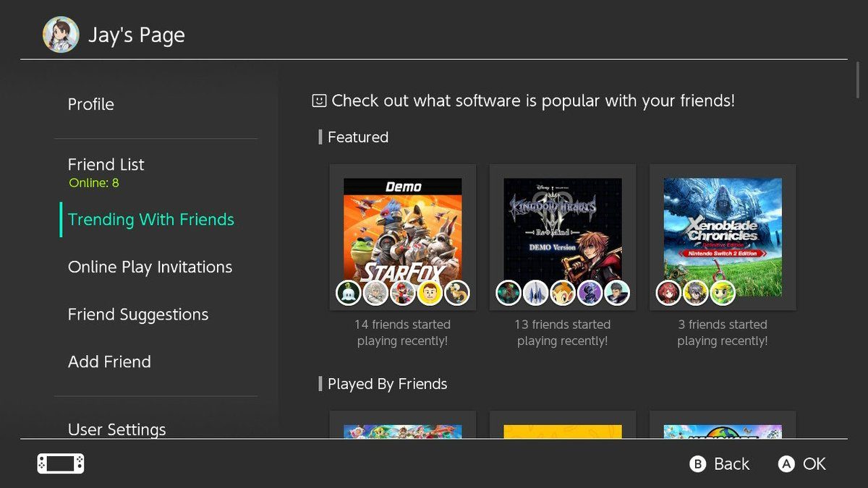Click the "Jay's Page" title text

(137, 35)
